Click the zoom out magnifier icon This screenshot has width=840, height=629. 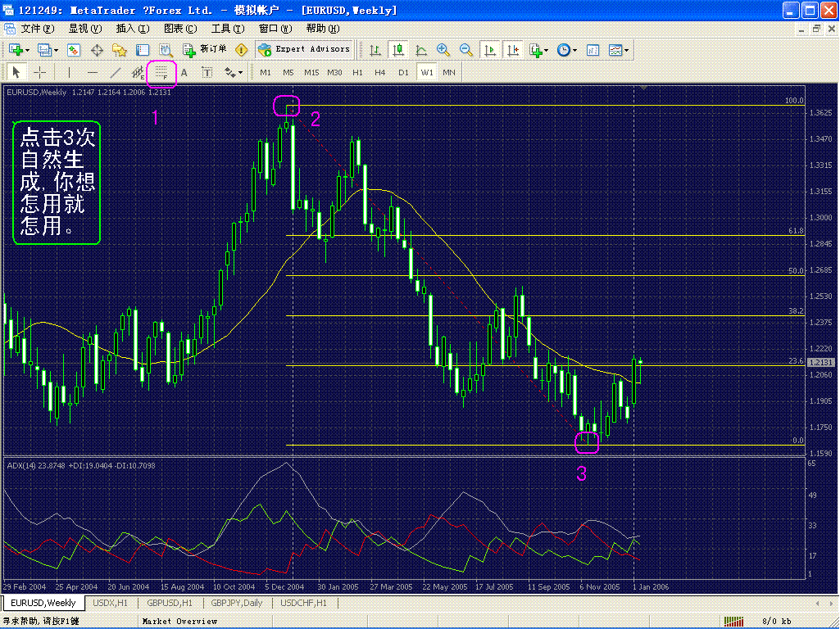[466, 50]
